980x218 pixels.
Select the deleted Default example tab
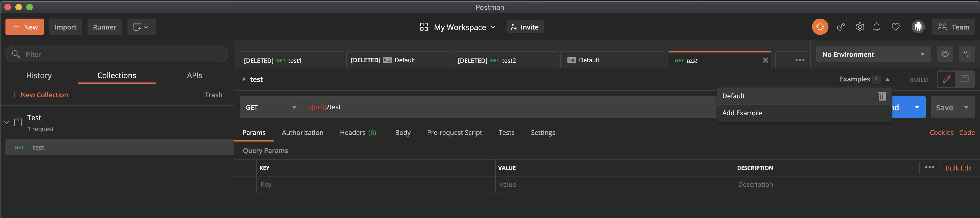(399, 60)
